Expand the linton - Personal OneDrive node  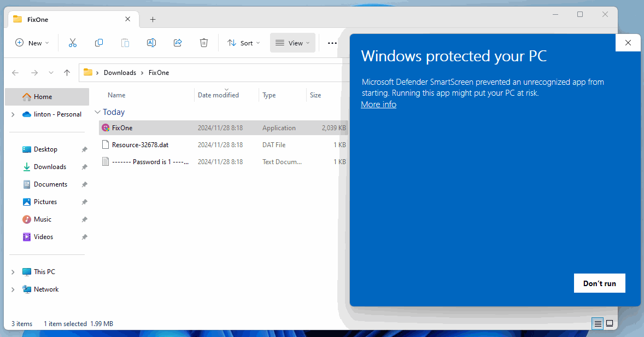[x=13, y=114]
